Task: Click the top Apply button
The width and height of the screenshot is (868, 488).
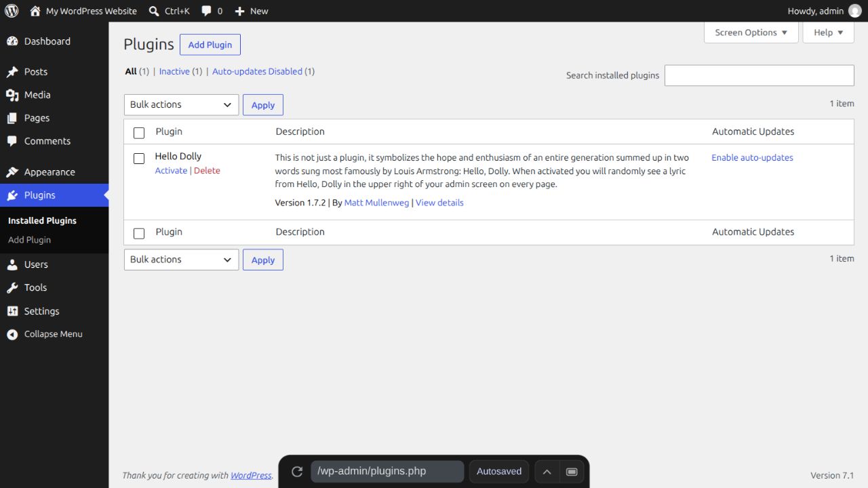Action: 263,105
